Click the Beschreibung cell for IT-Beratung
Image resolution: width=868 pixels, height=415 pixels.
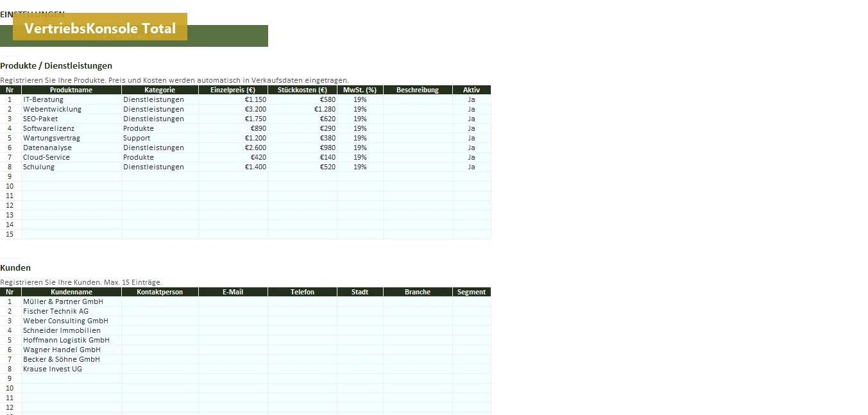[x=418, y=99]
